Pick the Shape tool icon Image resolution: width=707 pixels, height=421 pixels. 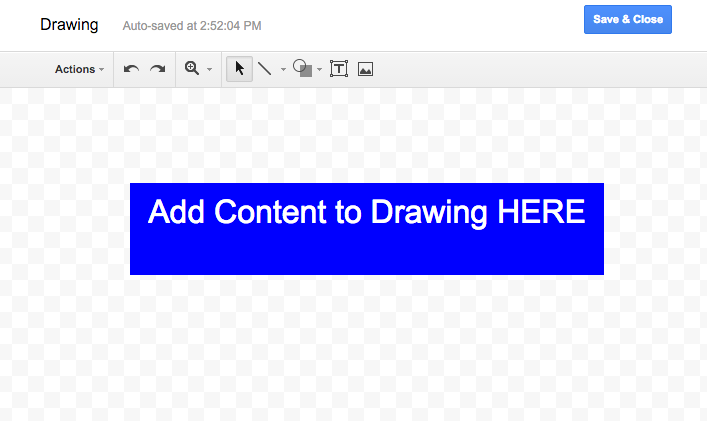(302, 69)
